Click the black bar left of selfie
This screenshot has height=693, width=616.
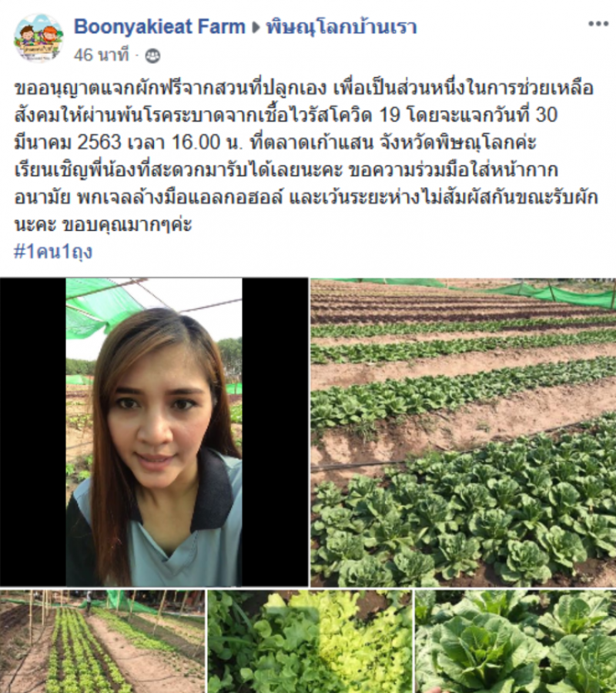[32, 432]
